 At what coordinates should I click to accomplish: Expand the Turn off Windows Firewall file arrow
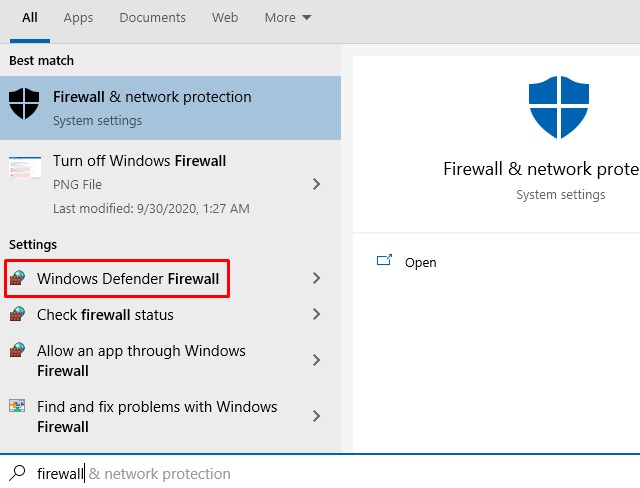316,184
